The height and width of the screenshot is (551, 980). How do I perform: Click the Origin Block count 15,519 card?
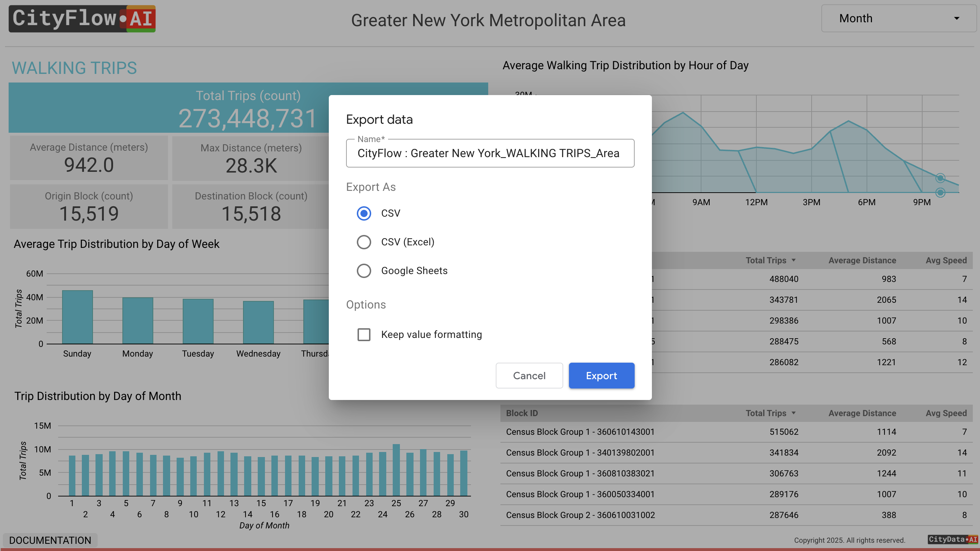pos(89,207)
